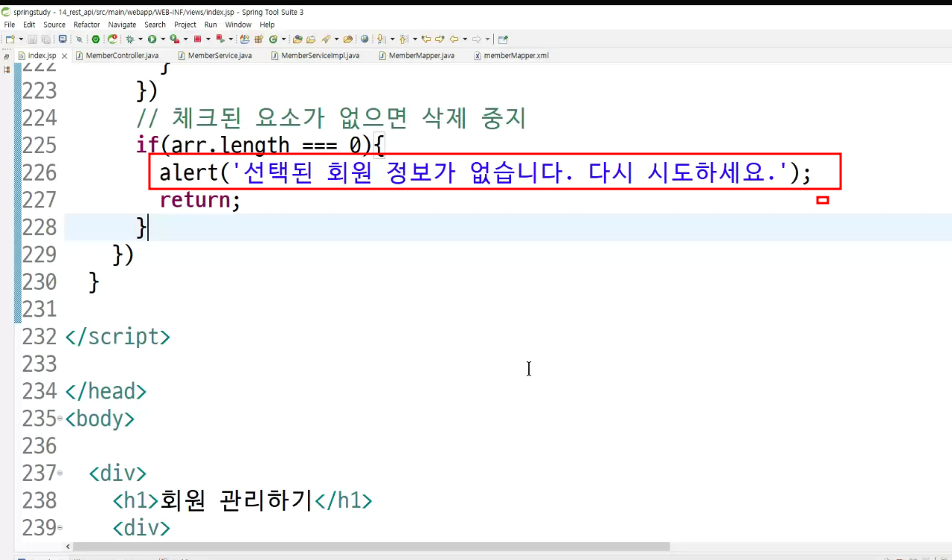Toggle Skip All Breakpoints icon
952x560 pixels.
79,39
